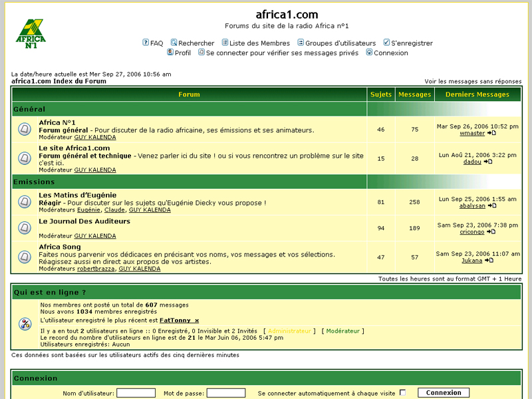The width and height of the screenshot is (532, 399).
Task: Open newest member FatTonny_x profile
Action: pos(179,321)
